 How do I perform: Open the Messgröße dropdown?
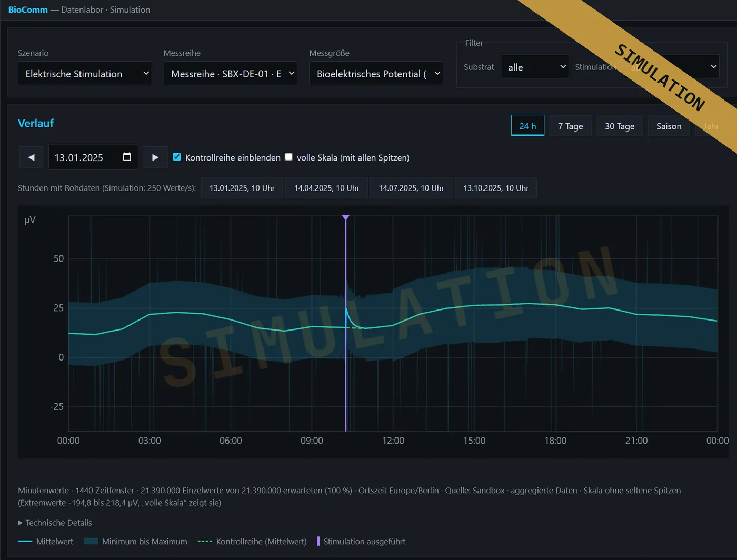point(376,74)
